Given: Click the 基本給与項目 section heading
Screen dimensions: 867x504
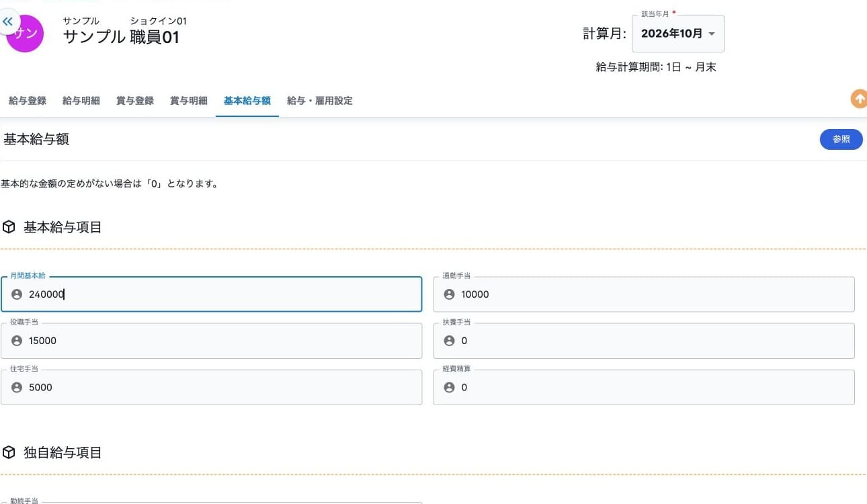Looking at the screenshot, I should tap(63, 227).
